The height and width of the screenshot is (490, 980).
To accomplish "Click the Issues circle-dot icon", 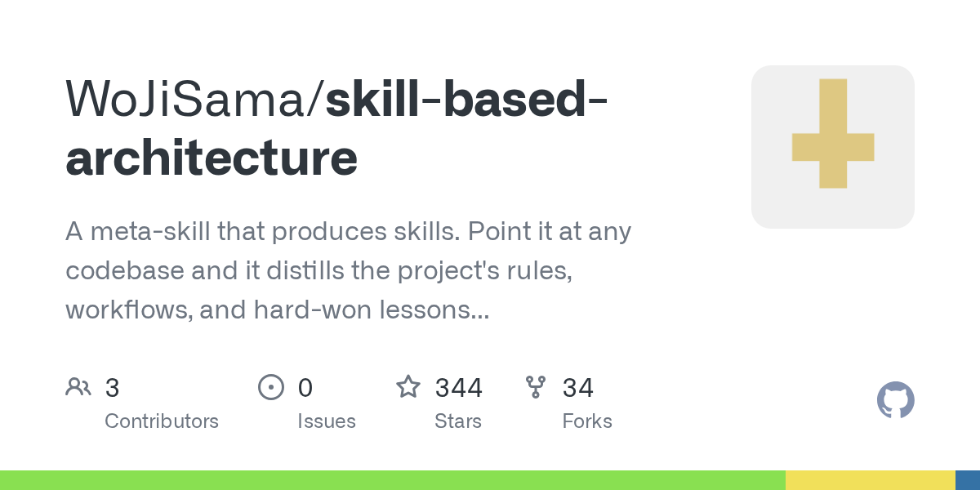I will point(270,387).
